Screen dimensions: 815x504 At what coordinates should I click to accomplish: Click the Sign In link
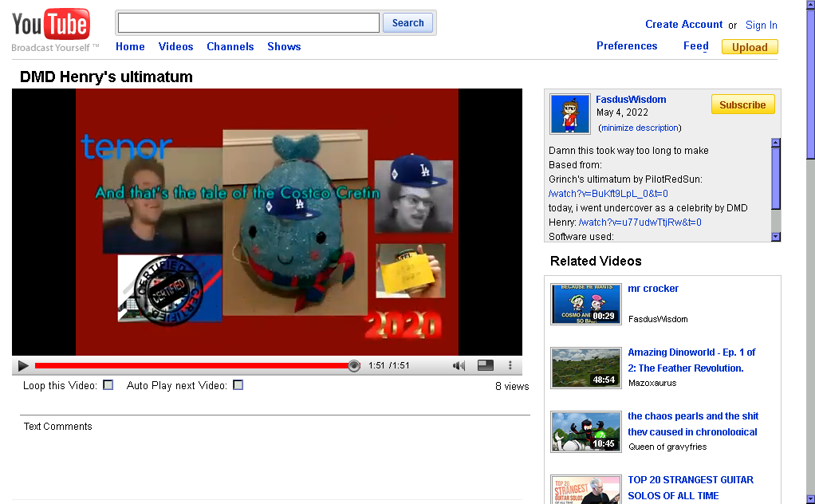[x=762, y=25]
